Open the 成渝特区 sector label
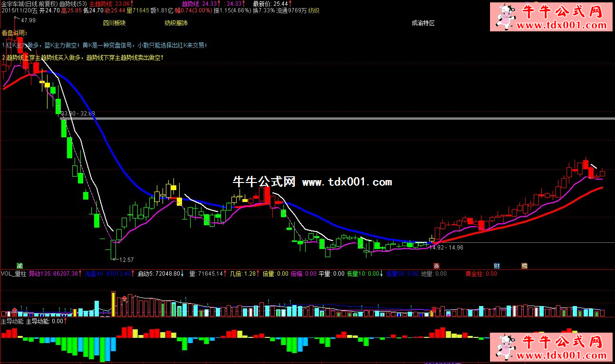 423,23
